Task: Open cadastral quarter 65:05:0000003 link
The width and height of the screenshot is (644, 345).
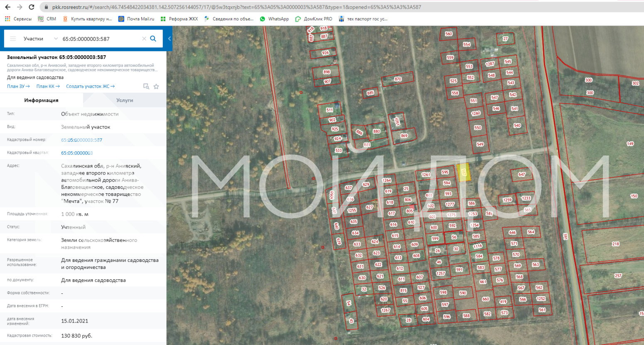Action: click(77, 153)
